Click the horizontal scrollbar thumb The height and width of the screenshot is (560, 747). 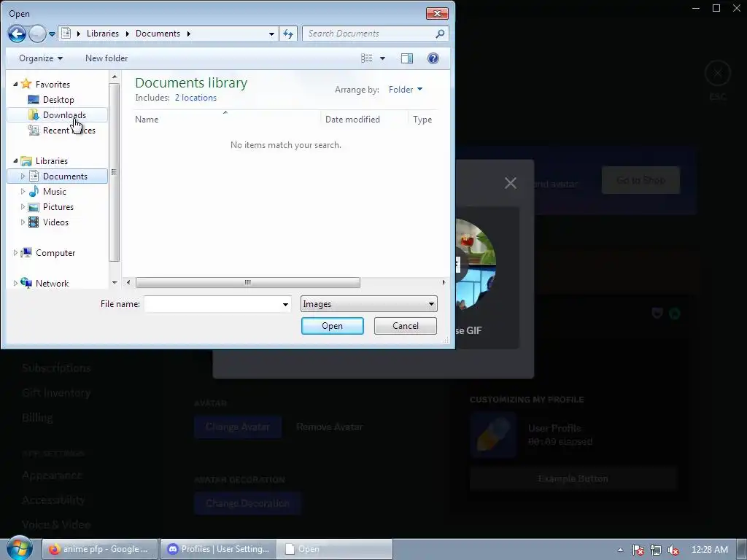248,282
